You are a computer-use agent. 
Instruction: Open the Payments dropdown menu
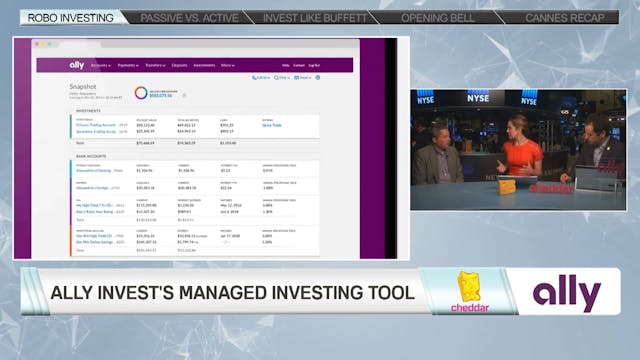[128, 65]
